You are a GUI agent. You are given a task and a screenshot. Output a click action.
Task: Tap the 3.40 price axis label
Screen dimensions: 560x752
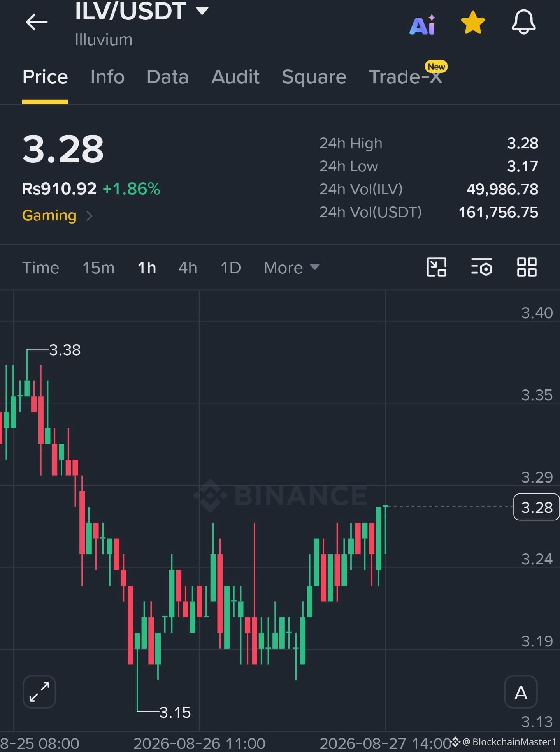[537, 313]
